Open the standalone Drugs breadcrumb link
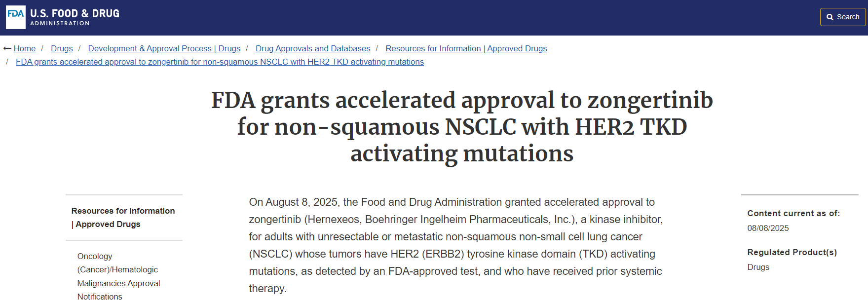Screen dimensions: 868x301 pos(62,48)
